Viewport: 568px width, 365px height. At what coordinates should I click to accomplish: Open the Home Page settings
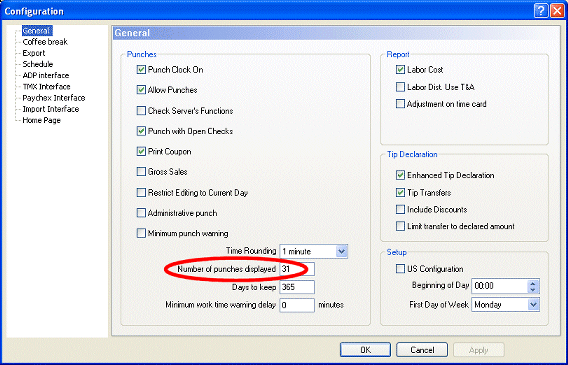[41, 120]
